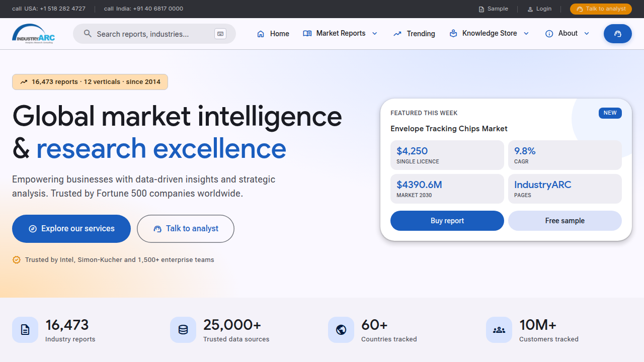Click the research excellence heading
Image resolution: width=644 pixels, height=362 pixels.
(x=161, y=149)
